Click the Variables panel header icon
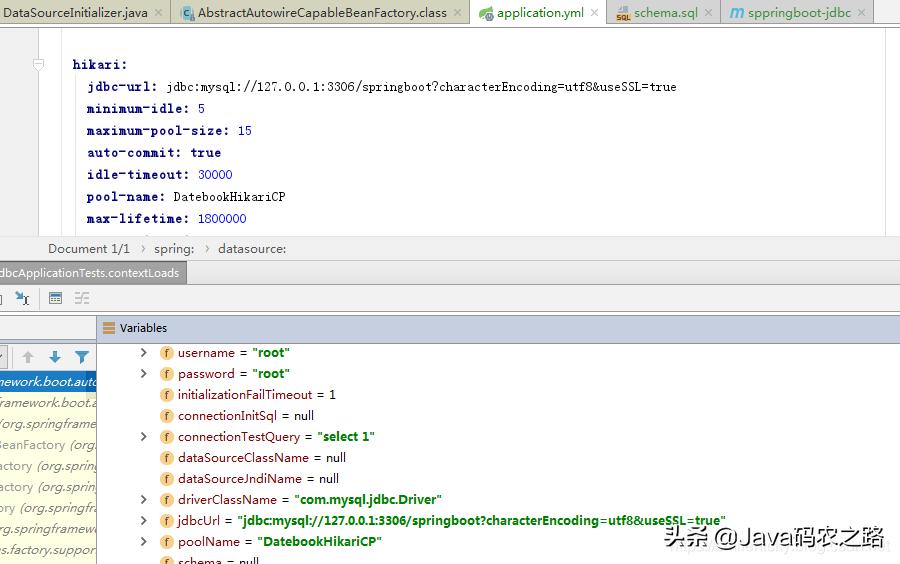The image size is (900, 564). click(x=108, y=328)
